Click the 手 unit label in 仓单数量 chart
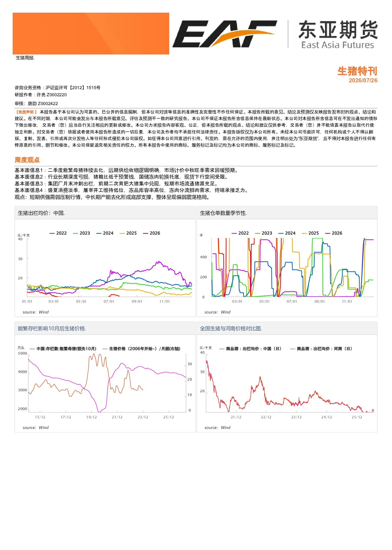 201,235
